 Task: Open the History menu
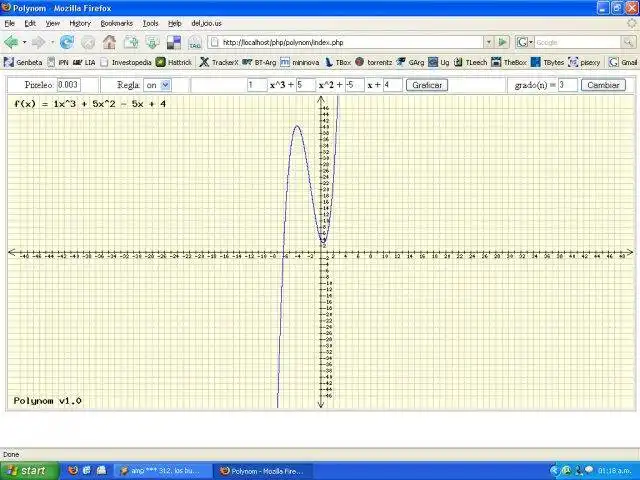(x=80, y=24)
